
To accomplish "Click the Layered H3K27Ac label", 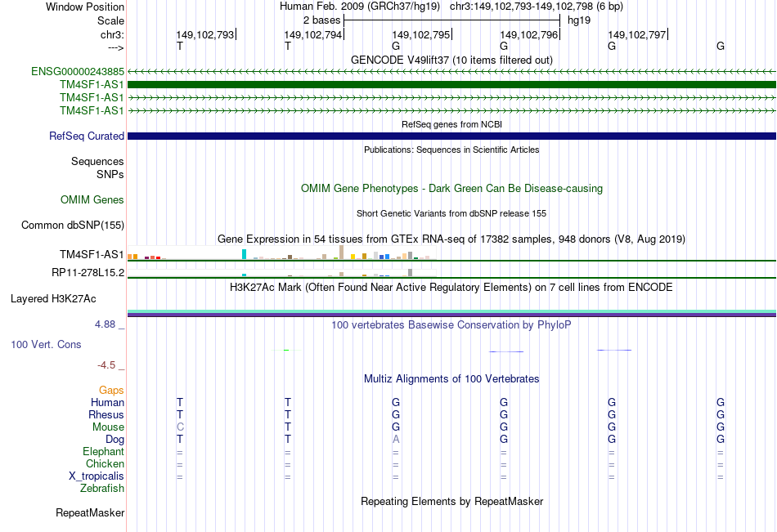I will (53, 299).
